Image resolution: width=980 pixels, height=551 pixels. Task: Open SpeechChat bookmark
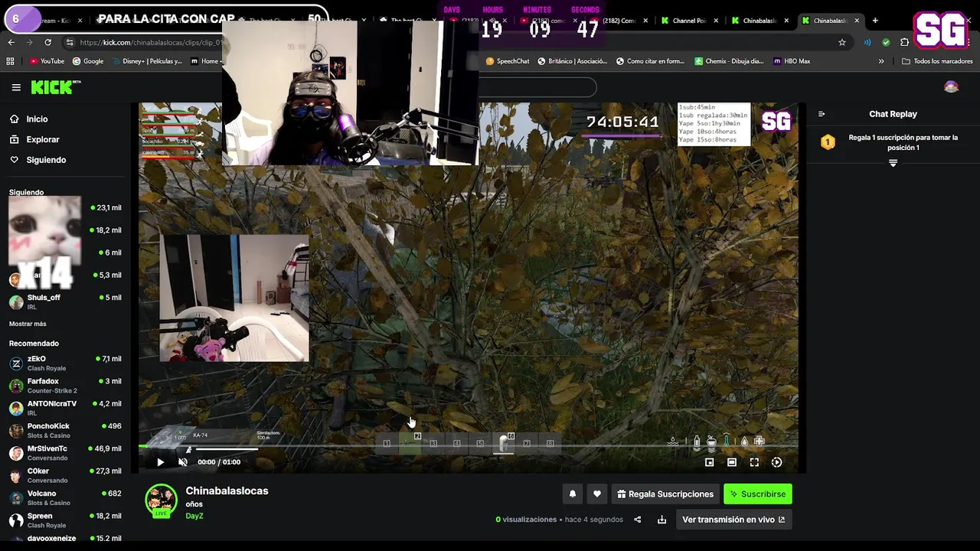(x=508, y=61)
